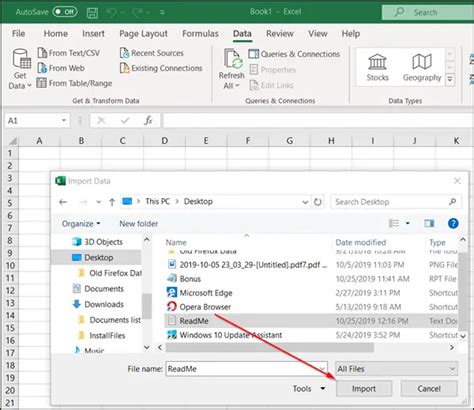Screen dimensions: 474x410
Task: Open the Formulas tab
Action: (200, 34)
